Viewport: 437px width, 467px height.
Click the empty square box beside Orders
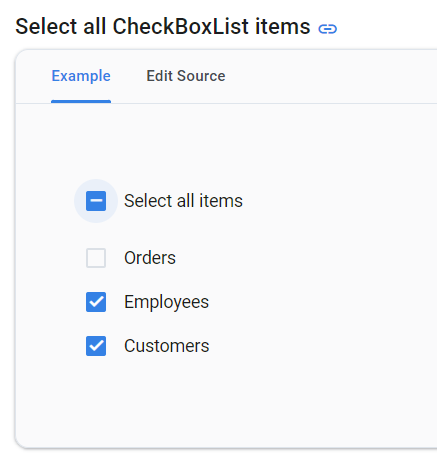click(96, 258)
